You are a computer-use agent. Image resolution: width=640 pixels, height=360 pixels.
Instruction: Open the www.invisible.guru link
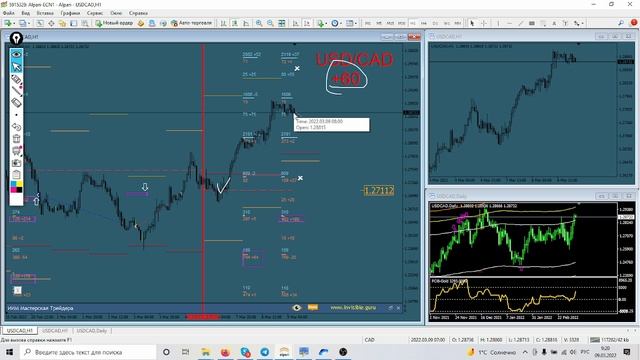(x=353, y=307)
